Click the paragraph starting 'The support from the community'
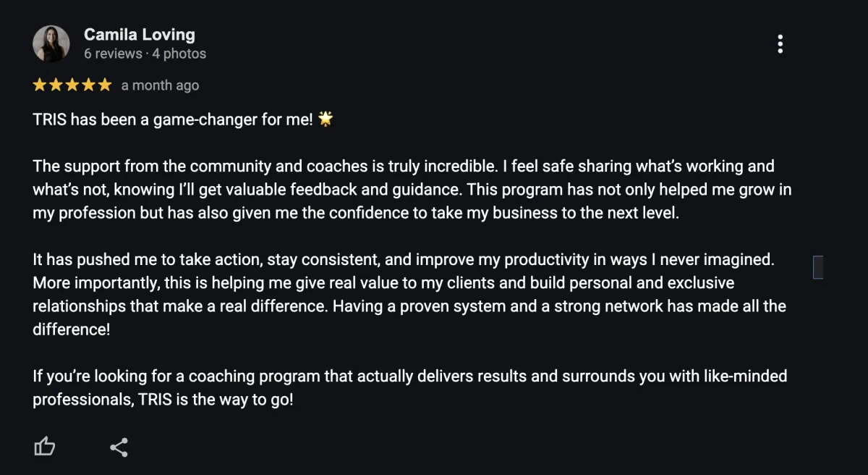 click(x=412, y=190)
